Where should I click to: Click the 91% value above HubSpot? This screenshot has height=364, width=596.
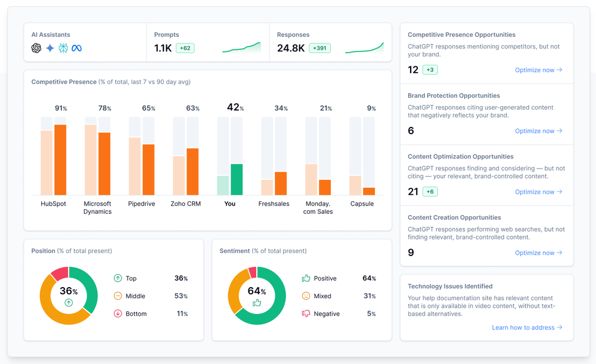pyautogui.click(x=61, y=108)
